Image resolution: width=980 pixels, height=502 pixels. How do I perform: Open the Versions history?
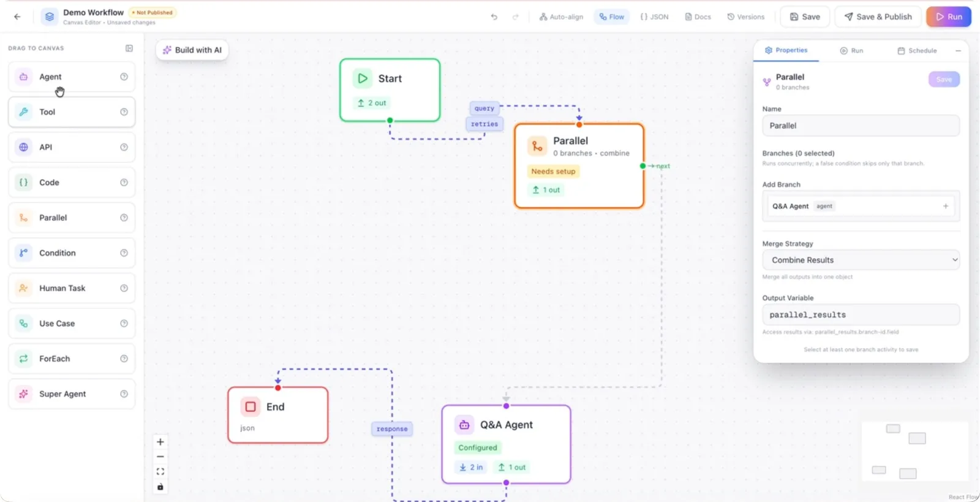[745, 17]
